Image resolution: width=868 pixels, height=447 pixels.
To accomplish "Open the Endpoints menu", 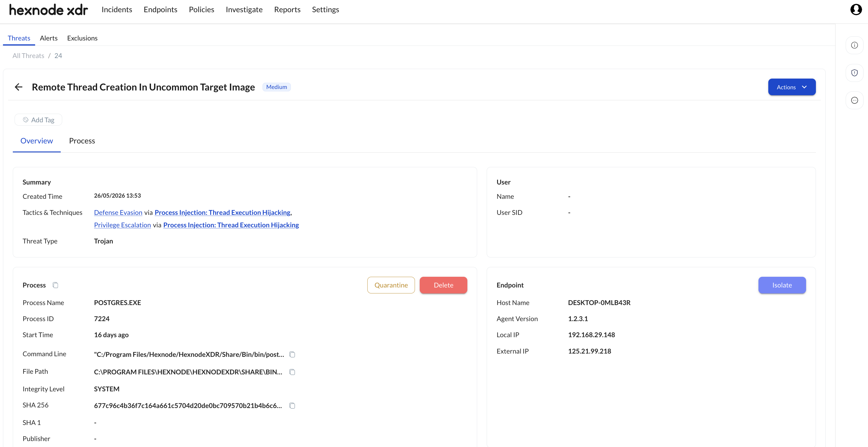I will pos(160,10).
